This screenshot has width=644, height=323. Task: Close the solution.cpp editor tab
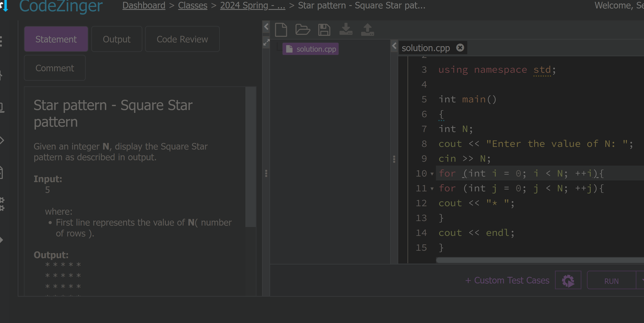(x=460, y=48)
